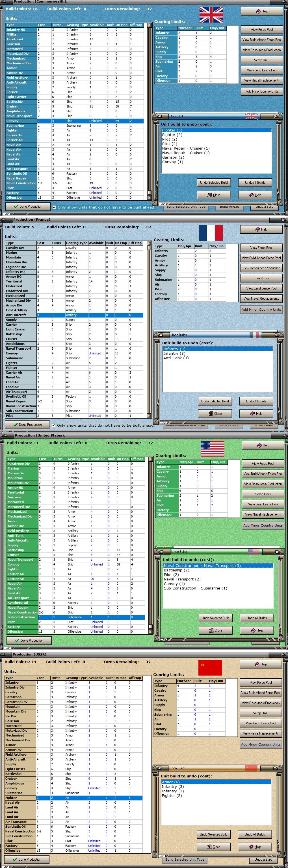The height and width of the screenshot is (868, 288).
Task: Click the green checkmark Done Production in USSR window
Action: (x=15, y=860)
